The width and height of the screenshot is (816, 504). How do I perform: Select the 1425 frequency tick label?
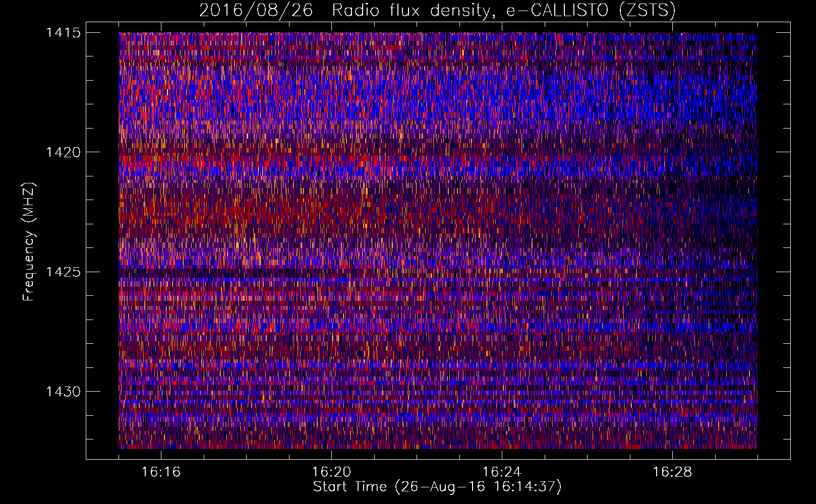[63, 272]
